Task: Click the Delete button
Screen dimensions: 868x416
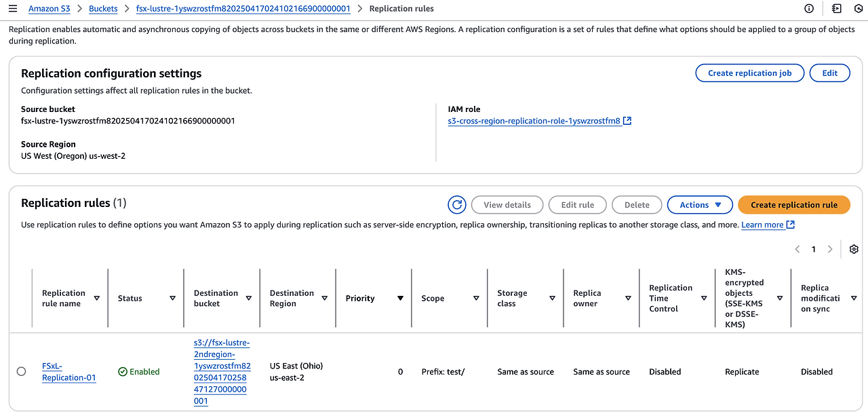Action: coord(637,205)
